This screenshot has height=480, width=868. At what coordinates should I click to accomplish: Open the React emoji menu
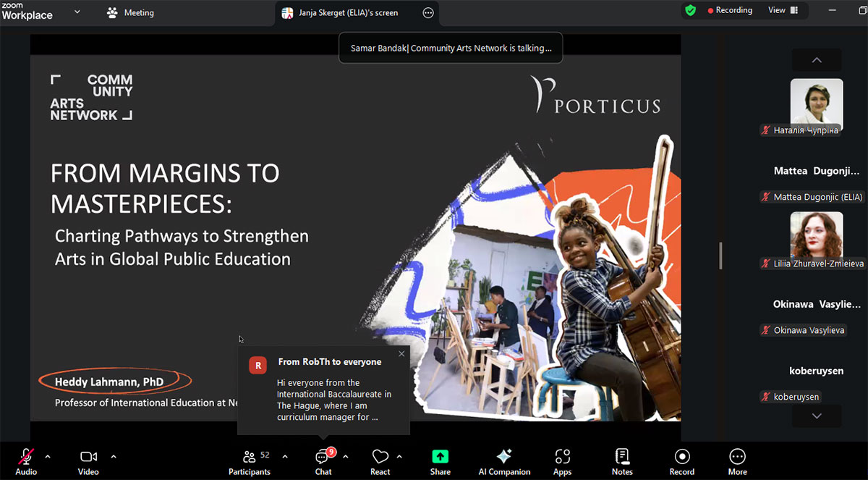[380, 461]
